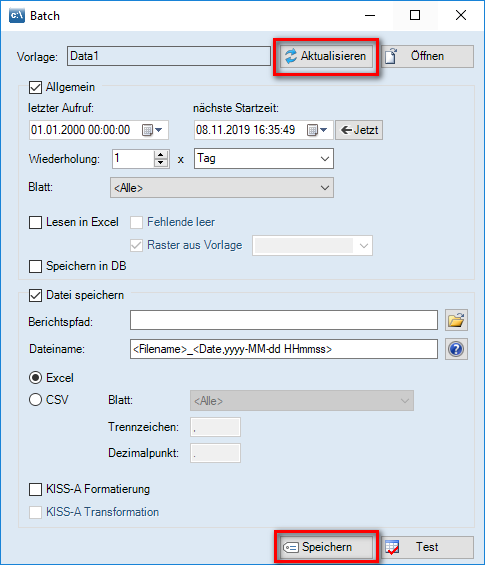Open help for Dateiname placeholders
Viewport: 485px width, 565px height.
pyautogui.click(x=456, y=349)
